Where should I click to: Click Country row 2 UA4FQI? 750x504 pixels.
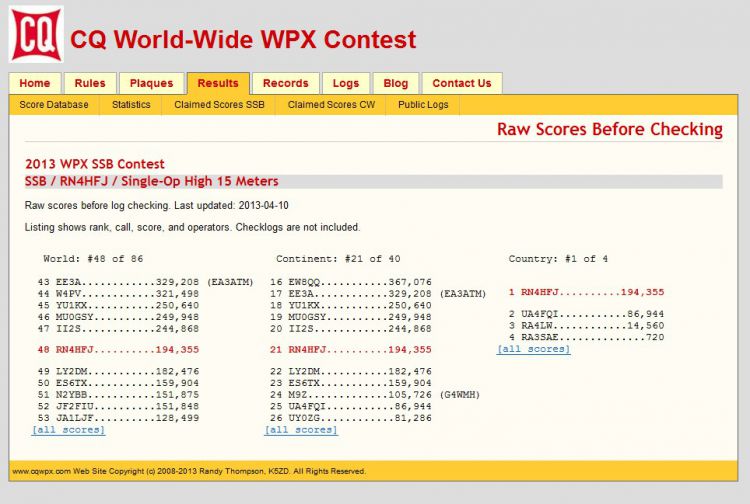[x=586, y=314]
